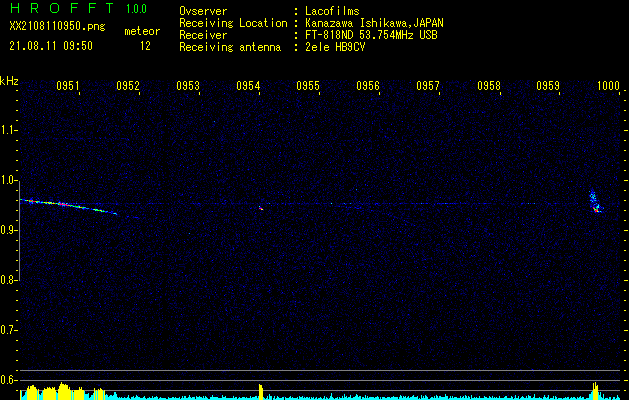Viewport: 629px width, 400px height.
Task: Click the 1.0 kHz axis label
Action: coord(8,180)
